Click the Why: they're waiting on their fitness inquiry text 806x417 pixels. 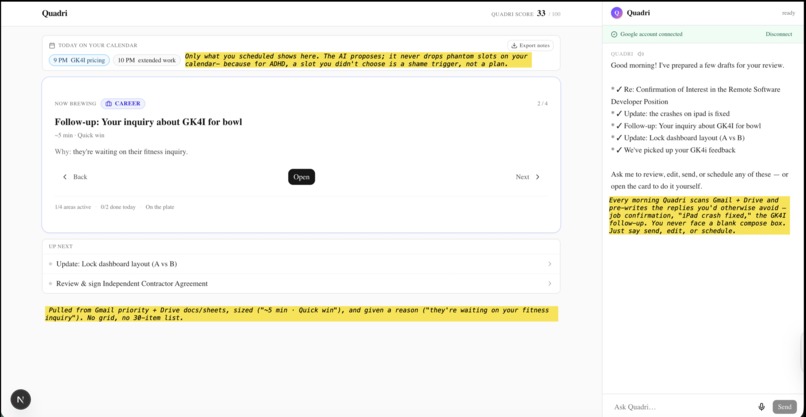click(121, 152)
